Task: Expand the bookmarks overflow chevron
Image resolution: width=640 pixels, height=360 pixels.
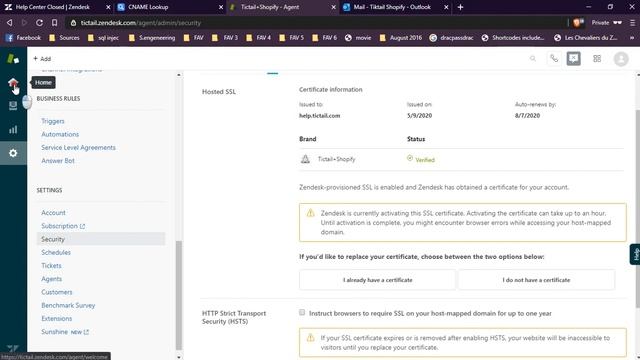Action: pyautogui.click(x=632, y=38)
